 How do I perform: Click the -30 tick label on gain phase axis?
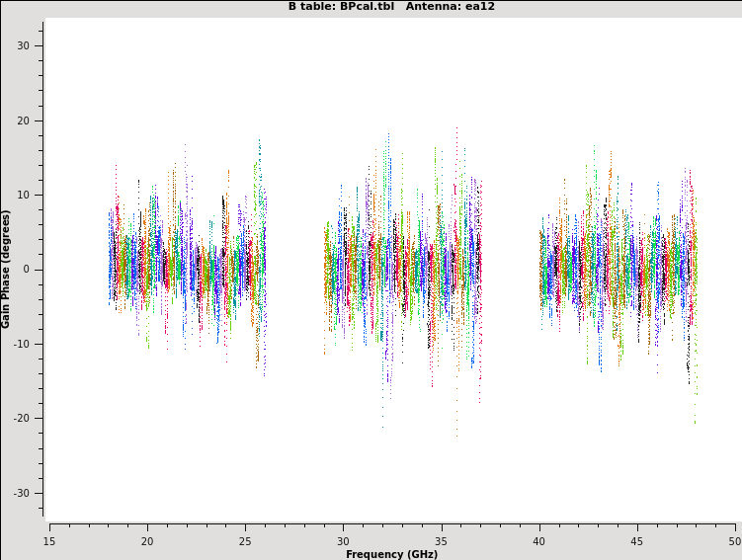pyautogui.click(x=22, y=494)
